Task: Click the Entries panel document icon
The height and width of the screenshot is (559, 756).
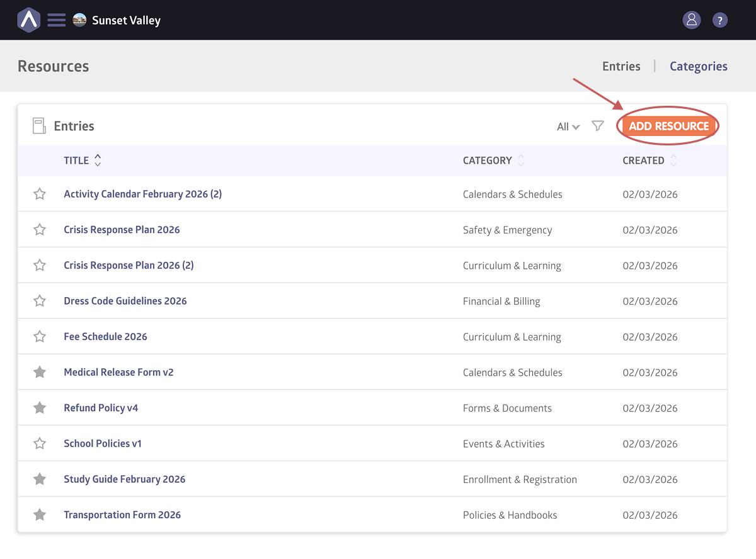Action: point(40,126)
